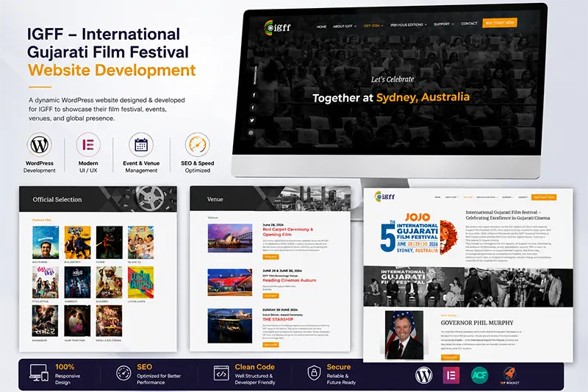Image resolution: width=588 pixels, height=392 pixels.
Task: Click the WP Rocket logo
Action: pyautogui.click(x=509, y=375)
